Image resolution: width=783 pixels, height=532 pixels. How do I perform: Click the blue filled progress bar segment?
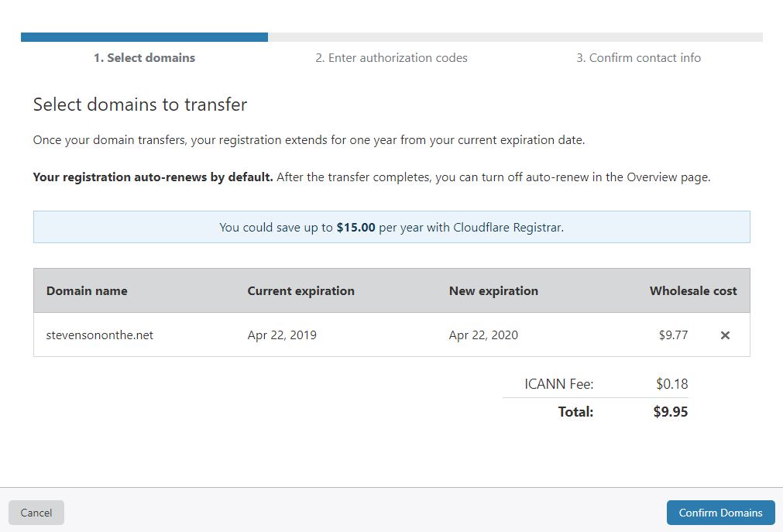144,37
